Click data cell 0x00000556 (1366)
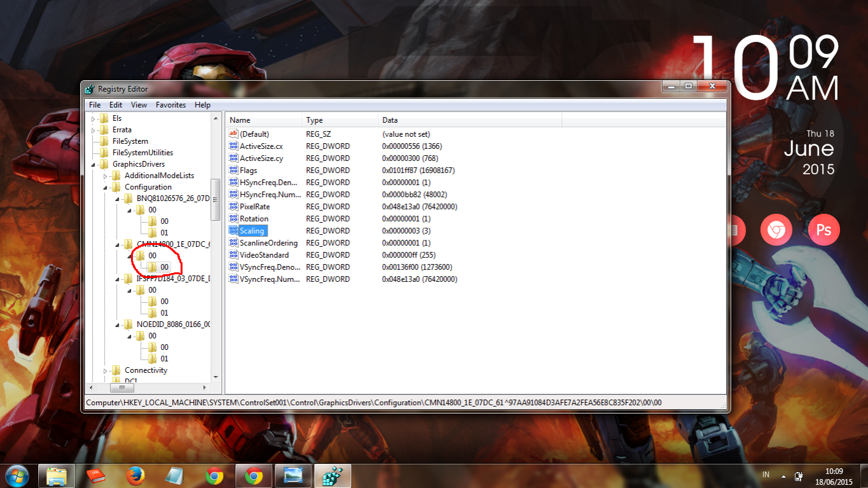Screen dimensions: 868x488 click(x=411, y=146)
